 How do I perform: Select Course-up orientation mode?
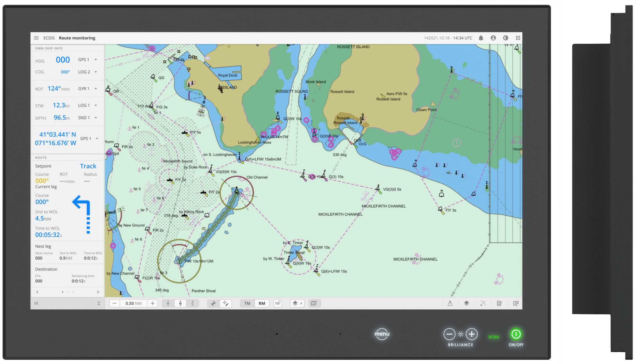click(193, 303)
